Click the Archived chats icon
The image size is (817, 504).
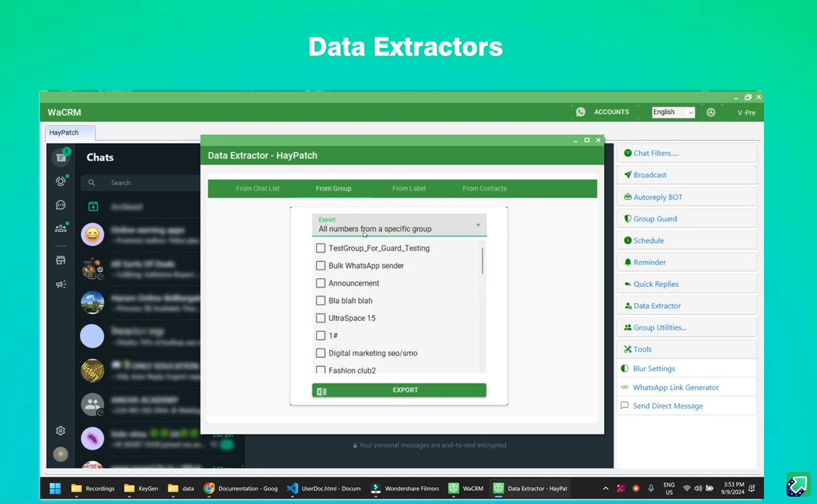pyautogui.click(x=93, y=207)
